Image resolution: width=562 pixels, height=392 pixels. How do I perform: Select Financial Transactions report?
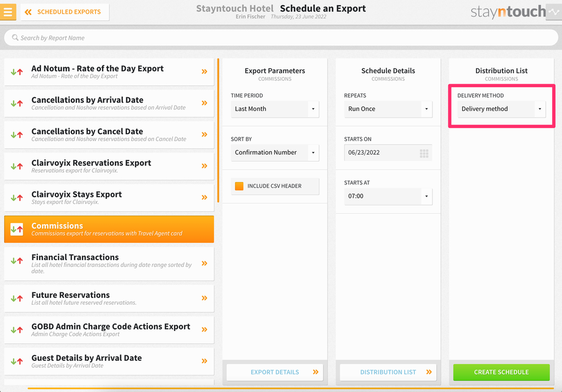(x=109, y=264)
